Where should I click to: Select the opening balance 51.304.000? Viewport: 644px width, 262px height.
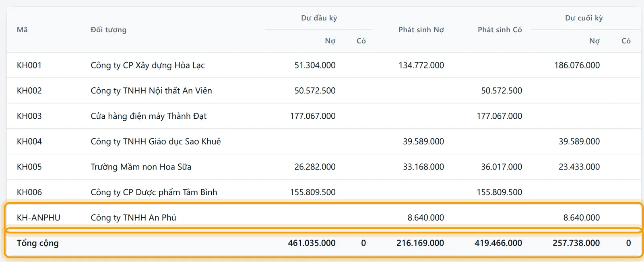tap(315, 65)
